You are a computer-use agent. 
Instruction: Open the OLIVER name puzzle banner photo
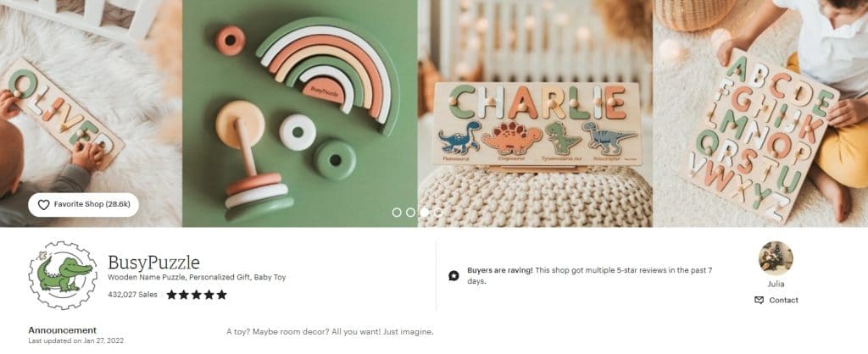91,113
